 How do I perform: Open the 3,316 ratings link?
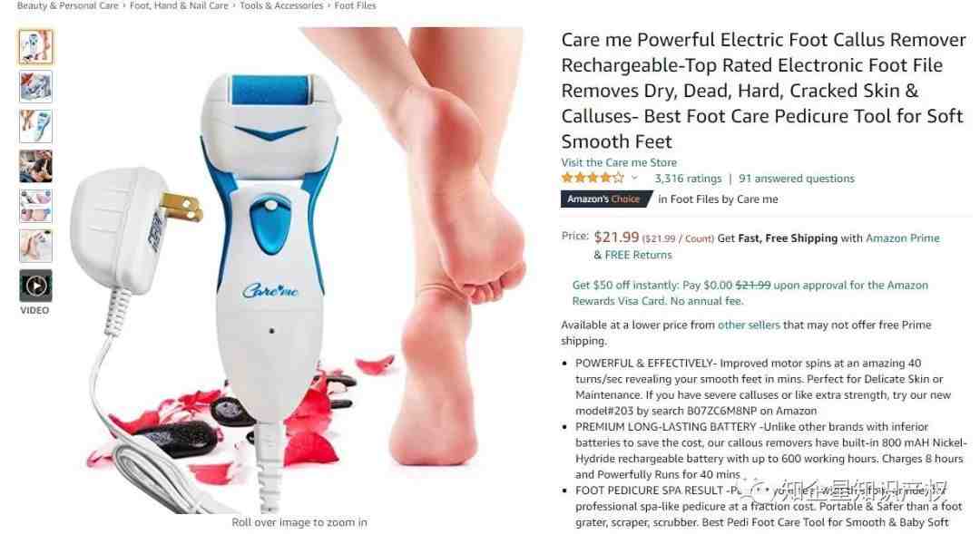[688, 179]
